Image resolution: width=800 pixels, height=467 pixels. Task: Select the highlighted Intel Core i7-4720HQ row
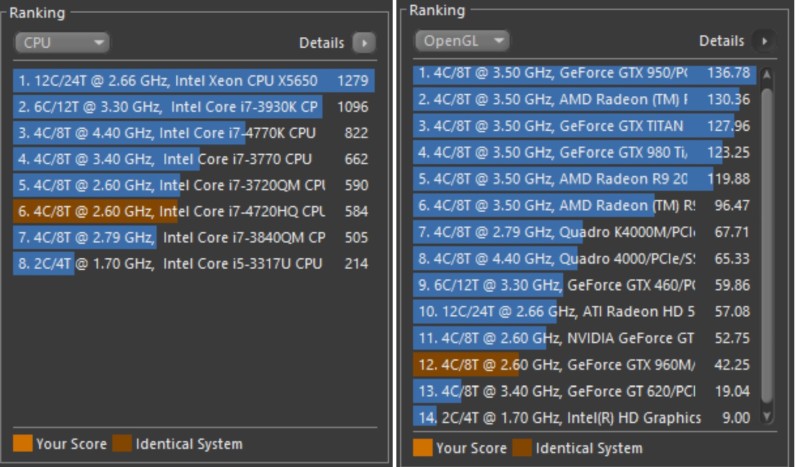[194, 211]
